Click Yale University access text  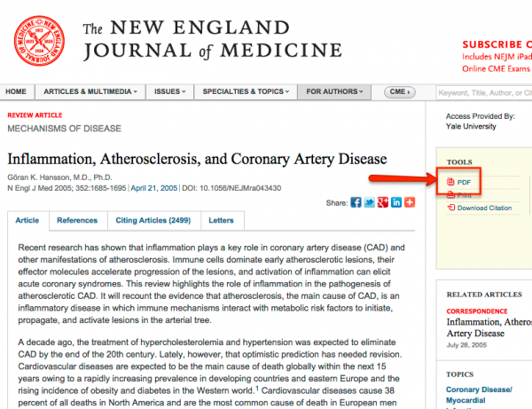pos(471,126)
